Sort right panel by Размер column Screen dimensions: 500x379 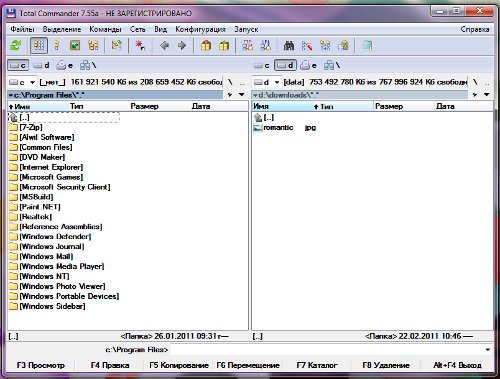tap(403, 107)
